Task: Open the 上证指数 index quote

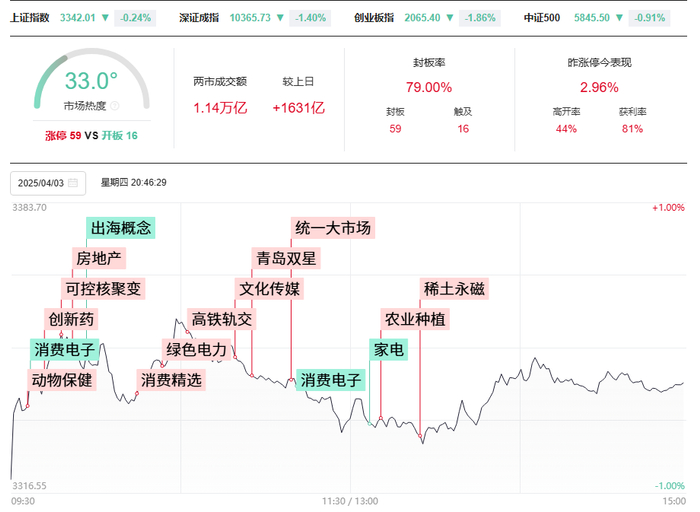Action: (x=31, y=18)
